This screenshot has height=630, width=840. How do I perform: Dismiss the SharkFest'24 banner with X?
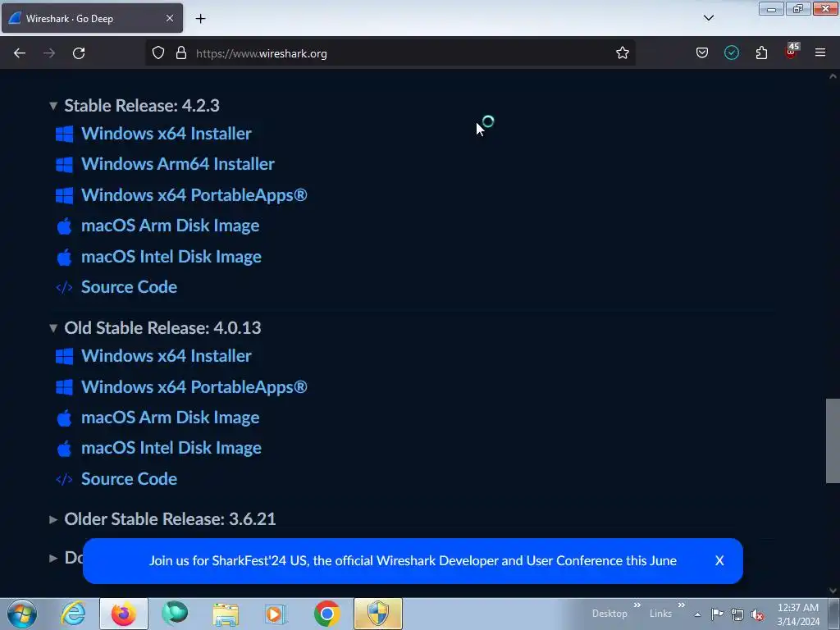[x=719, y=561]
